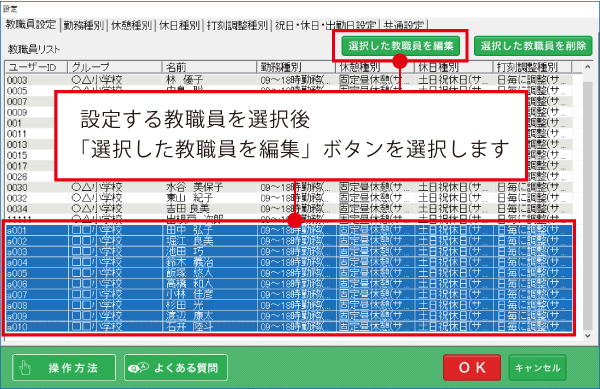The width and height of the screenshot is (600, 389).
Task: Open the 勤務種別 tab
Action: (83, 26)
